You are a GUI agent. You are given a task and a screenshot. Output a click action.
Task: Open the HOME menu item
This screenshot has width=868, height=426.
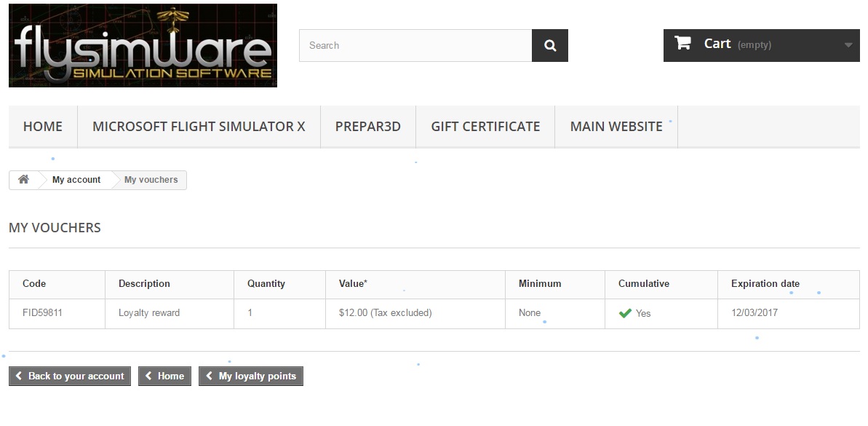(43, 126)
